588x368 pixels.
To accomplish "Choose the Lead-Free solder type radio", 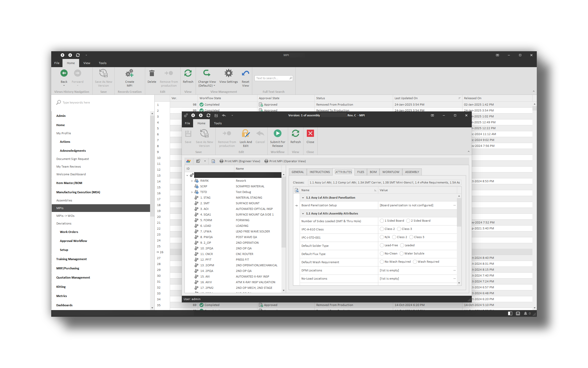I will [382, 246].
